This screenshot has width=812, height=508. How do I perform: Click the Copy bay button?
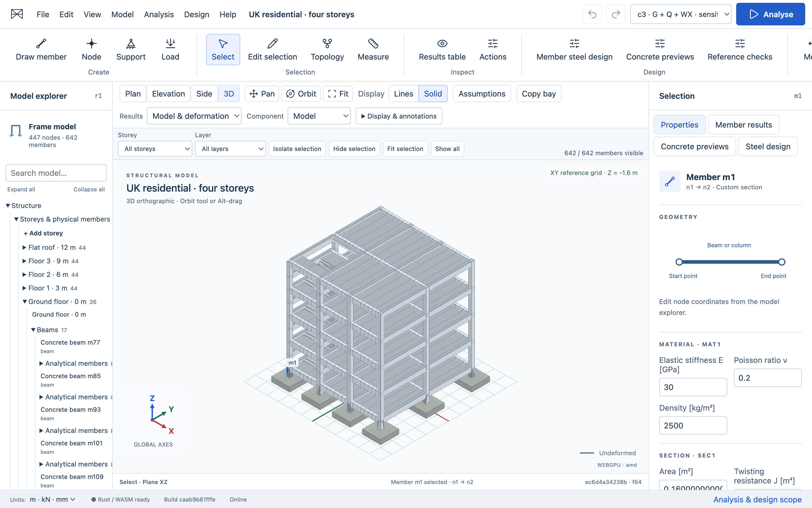539,94
